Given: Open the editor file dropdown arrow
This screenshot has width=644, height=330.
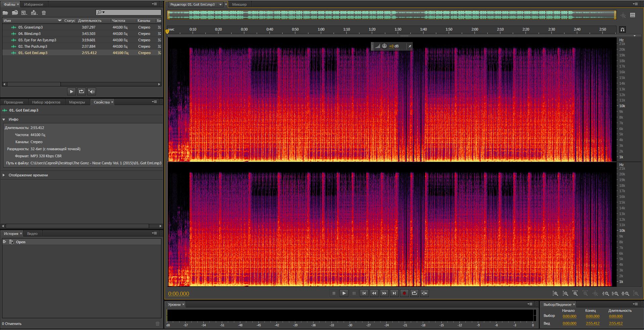Looking at the screenshot, I should (220, 4).
